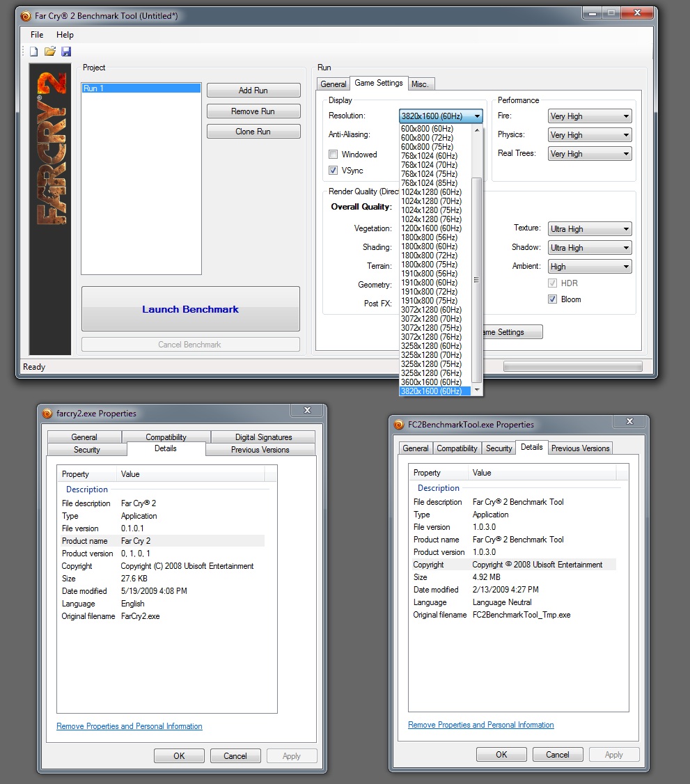Viewport: 690px width, 784px height.
Task: Choose 1200x1600 (60Hz) from the resolution list
Action: (435, 228)
